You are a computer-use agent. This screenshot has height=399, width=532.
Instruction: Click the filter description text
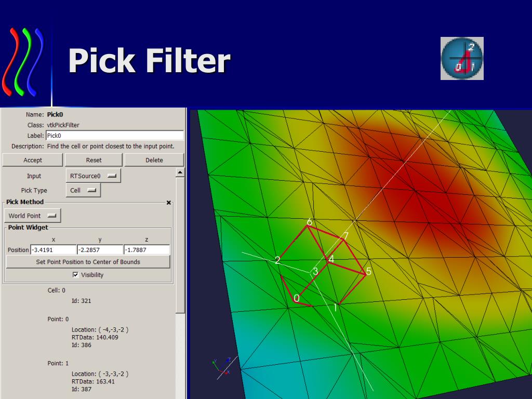coord(111,146)
